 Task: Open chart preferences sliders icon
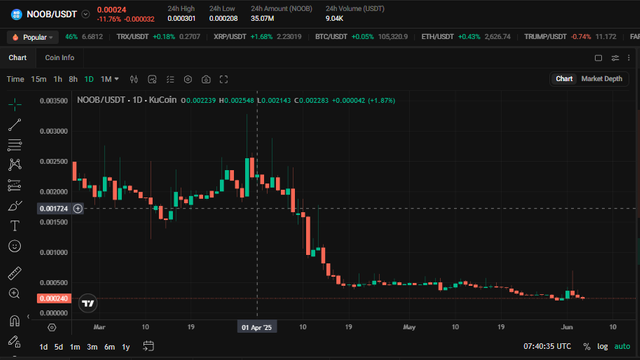(615, 58)
